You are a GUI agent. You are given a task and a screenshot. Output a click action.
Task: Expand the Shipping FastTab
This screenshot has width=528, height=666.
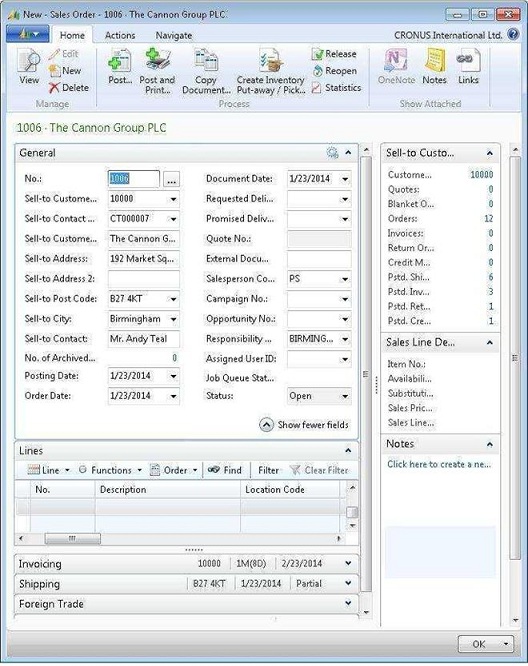348,583
